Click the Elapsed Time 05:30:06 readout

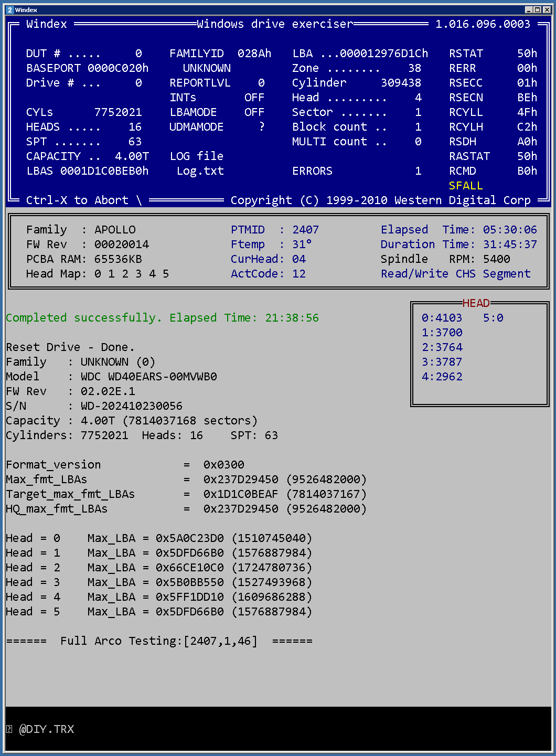point(459,230)
